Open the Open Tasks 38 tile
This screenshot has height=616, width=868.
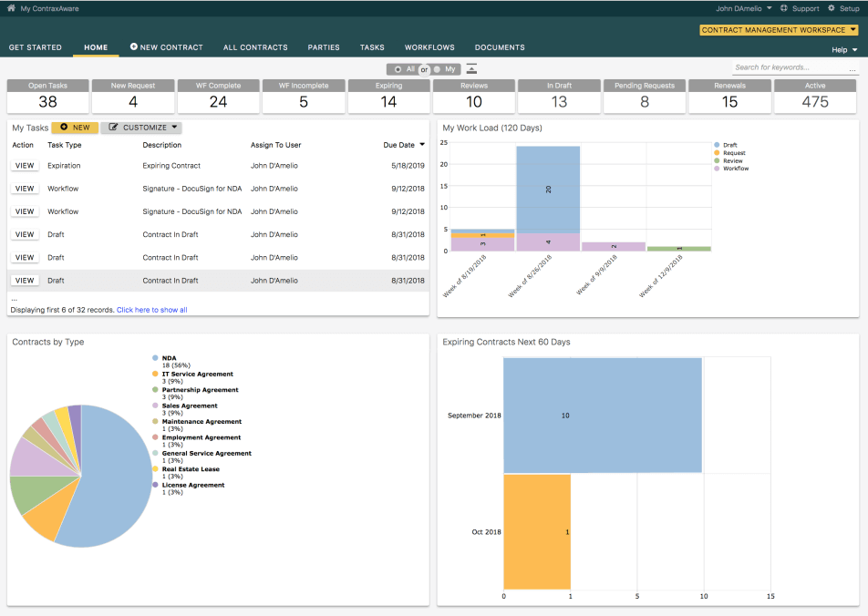click(47, 97)
